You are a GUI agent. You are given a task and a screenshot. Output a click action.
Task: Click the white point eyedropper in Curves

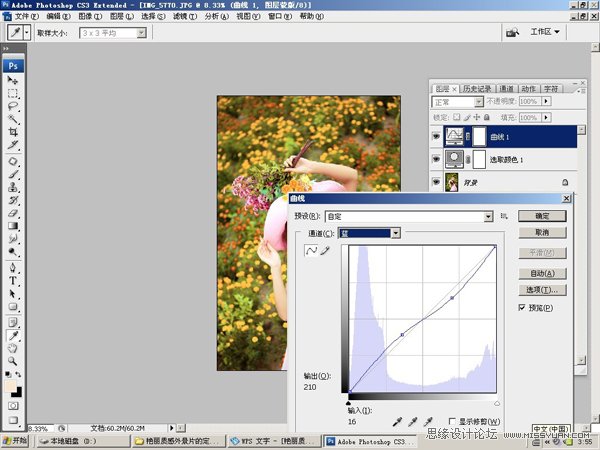click(428, 422)
